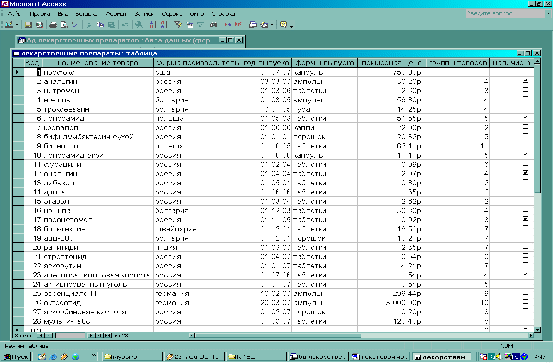Toggle the availability checkbox in row 25
554x363 pixels.
point(525,293)
